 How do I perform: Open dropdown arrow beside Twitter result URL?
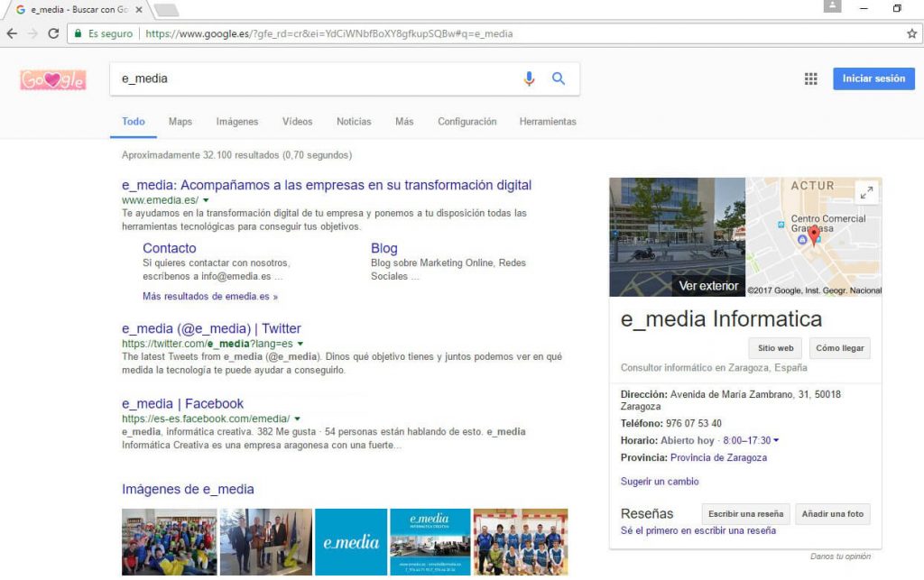pos(300,344)
